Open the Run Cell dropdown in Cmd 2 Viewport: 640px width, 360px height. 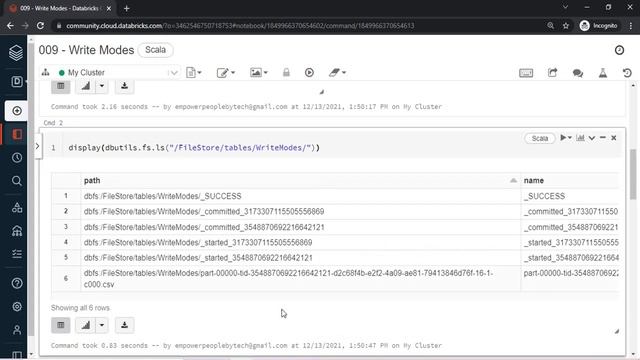(x=566, y=138)
